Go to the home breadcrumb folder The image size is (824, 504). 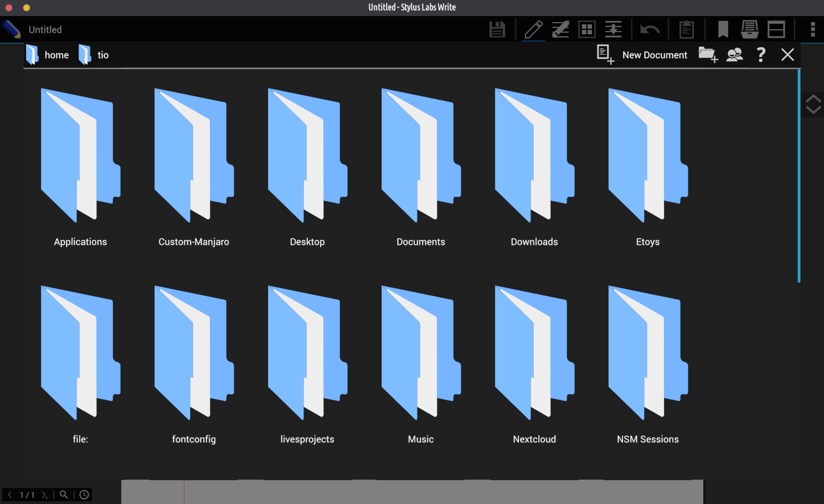(48, 55)
